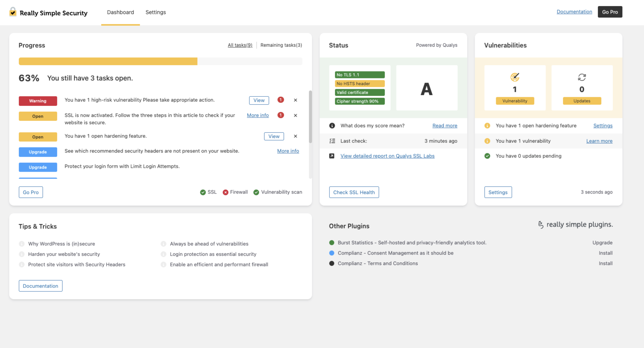The height and width of the screenshot is (348, 644).
Task: Filter to Remaining tasks(3)
Action: pos(281,45)
